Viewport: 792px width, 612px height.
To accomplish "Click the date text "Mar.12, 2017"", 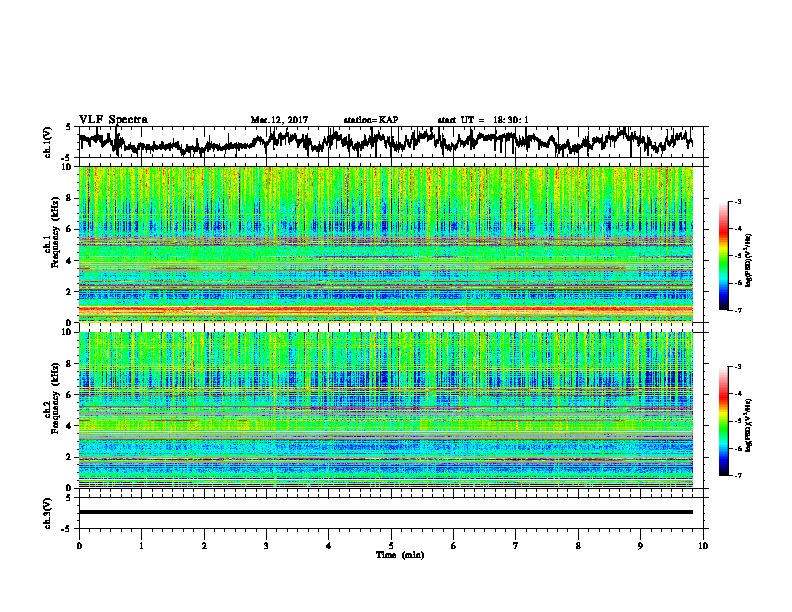I will [x=279, y=120].
